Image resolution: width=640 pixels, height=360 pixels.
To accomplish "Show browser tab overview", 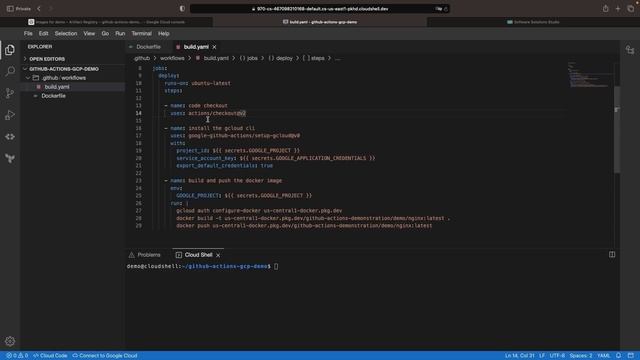I will click(x=631, y=9).
